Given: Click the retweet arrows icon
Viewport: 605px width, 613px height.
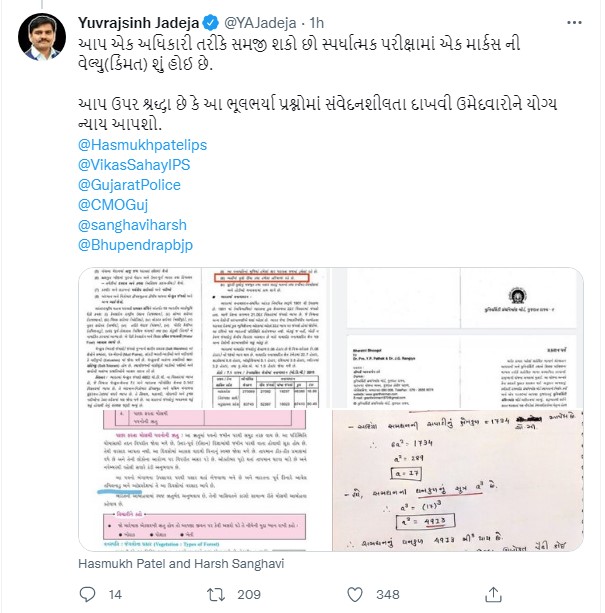Looking at the screenshot, I should coord(216,594).
